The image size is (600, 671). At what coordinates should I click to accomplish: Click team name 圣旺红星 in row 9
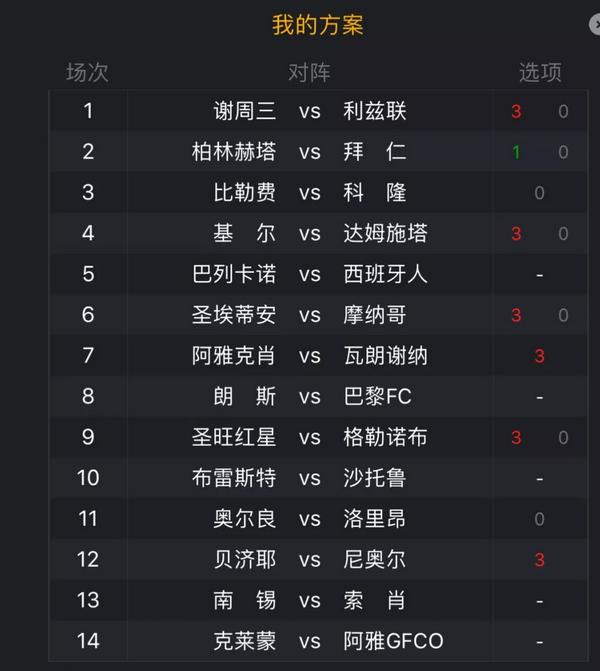point(234,437)
